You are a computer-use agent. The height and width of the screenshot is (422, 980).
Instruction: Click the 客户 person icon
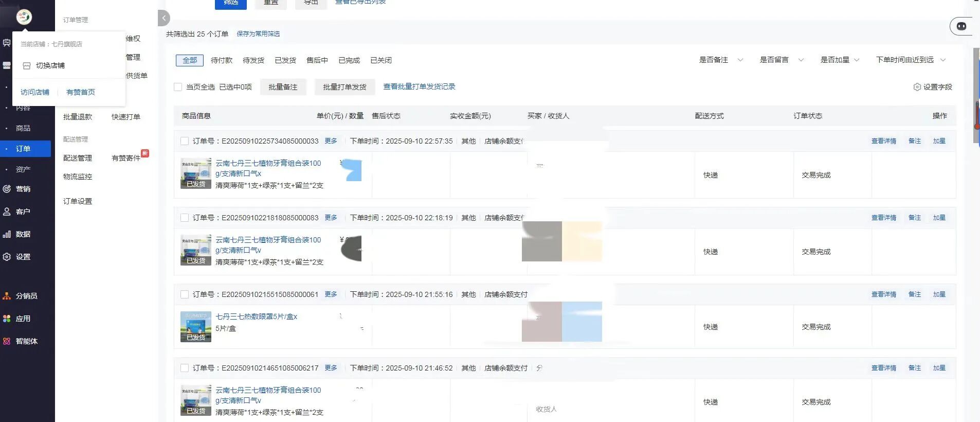pos(7,212)
